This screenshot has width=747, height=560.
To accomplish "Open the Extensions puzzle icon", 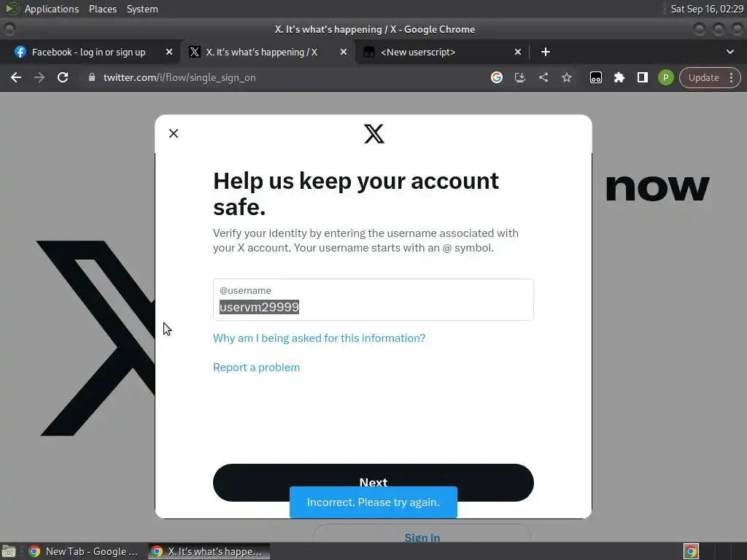I will point(619,77).
